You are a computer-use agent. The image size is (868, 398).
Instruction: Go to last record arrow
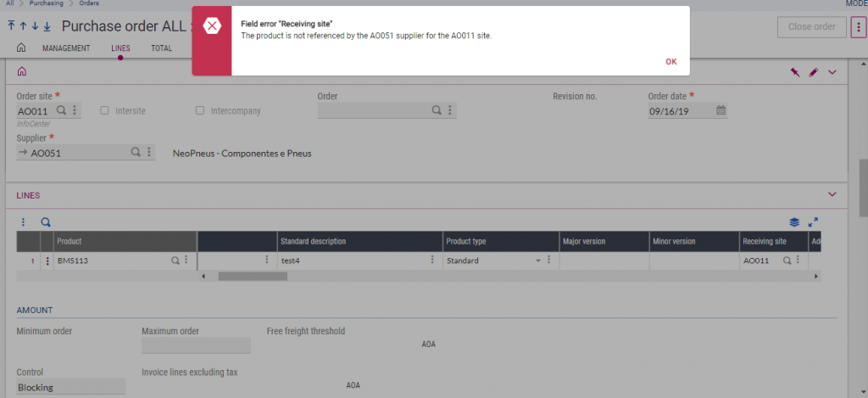click(47, 26)
